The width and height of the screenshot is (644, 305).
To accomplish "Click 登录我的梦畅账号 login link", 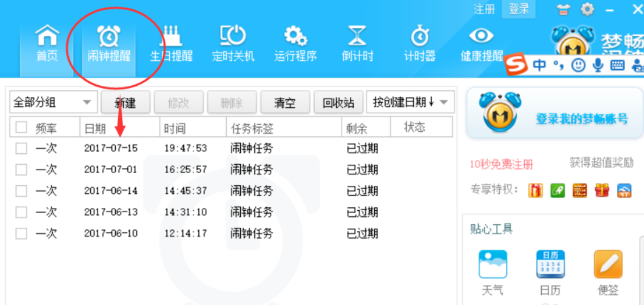I will point(582,119).
